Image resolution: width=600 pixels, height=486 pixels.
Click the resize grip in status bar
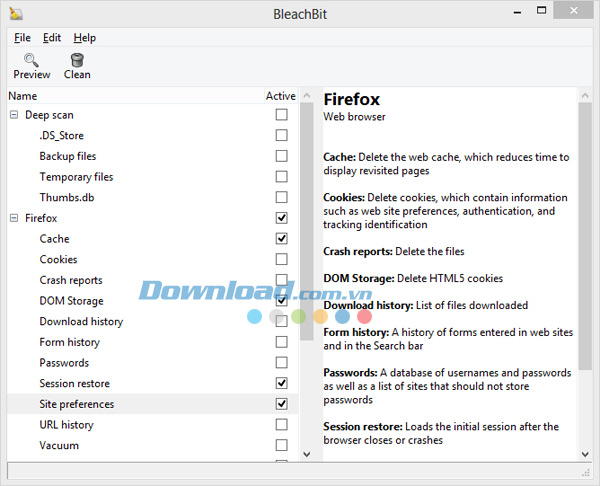tap(585, 473)
